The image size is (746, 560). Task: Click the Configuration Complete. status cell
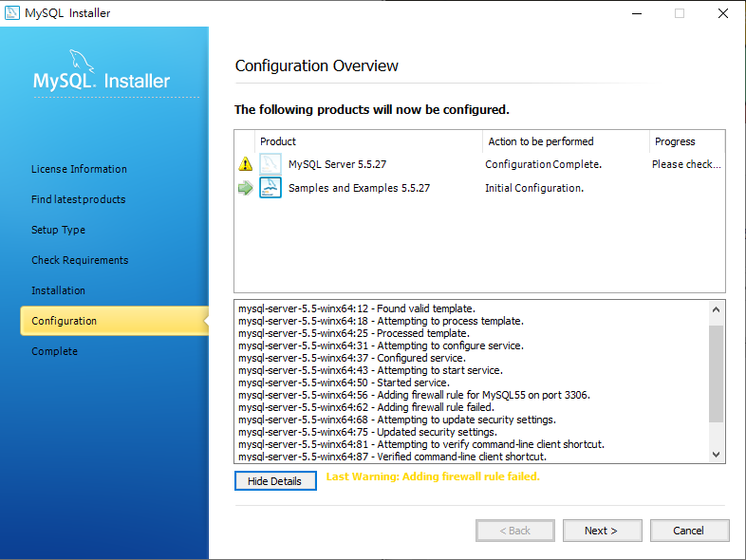click(543, 164)
